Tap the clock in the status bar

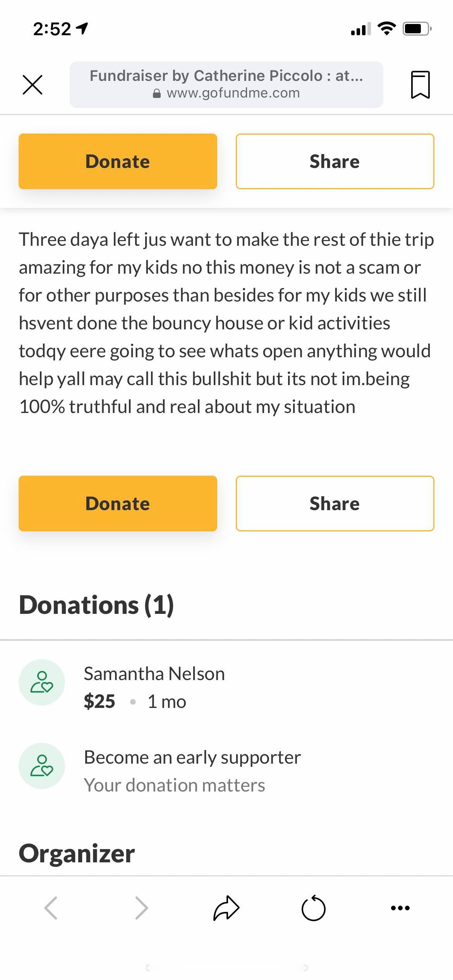52,29
